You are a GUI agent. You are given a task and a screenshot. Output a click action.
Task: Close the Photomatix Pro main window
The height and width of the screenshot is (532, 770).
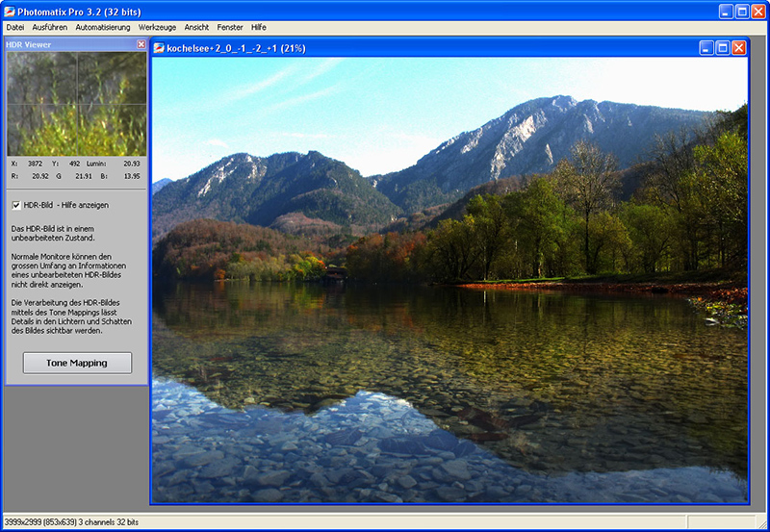(758, 12)
